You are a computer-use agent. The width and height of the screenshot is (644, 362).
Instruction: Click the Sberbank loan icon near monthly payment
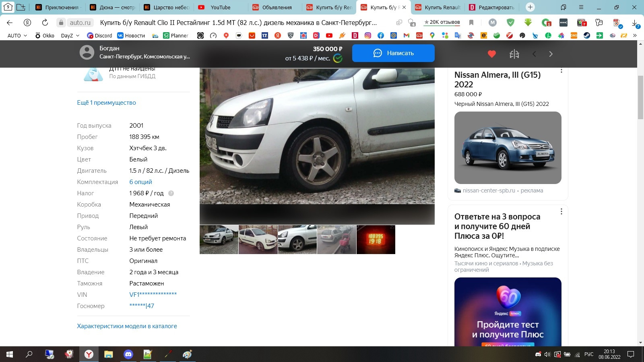(338, 58)
